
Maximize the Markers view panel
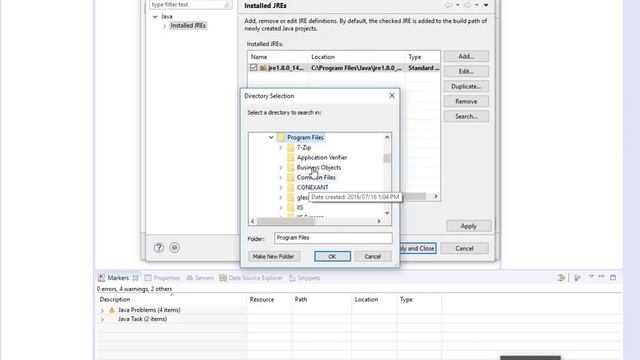pos(613,277)
